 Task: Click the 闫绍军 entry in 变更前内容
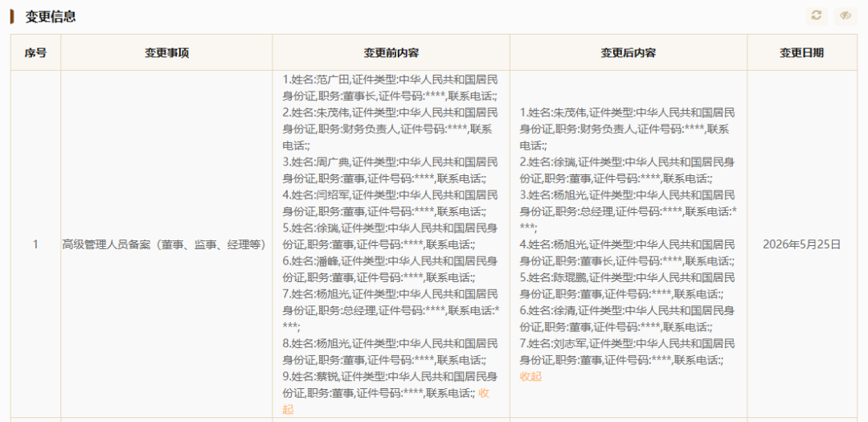click(391, 203)
